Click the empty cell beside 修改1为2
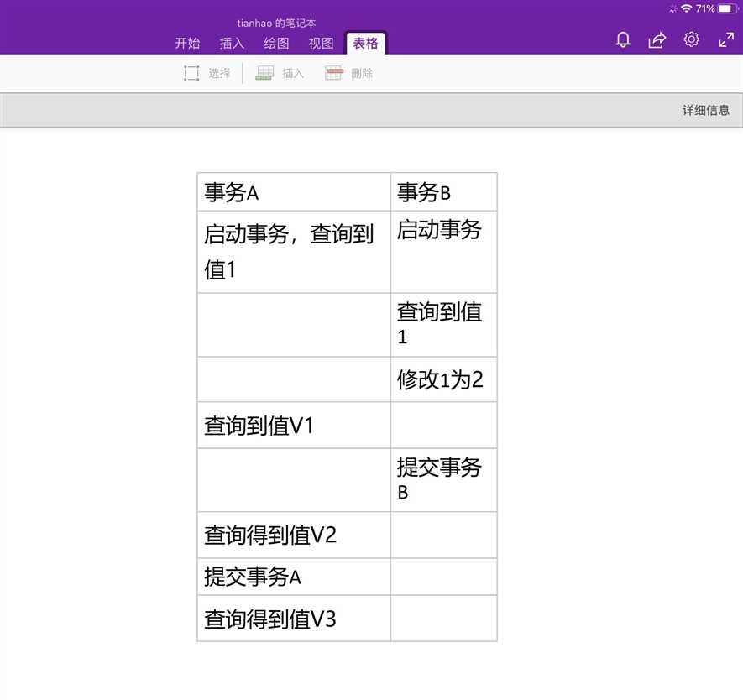 click(x=294, y=379)
